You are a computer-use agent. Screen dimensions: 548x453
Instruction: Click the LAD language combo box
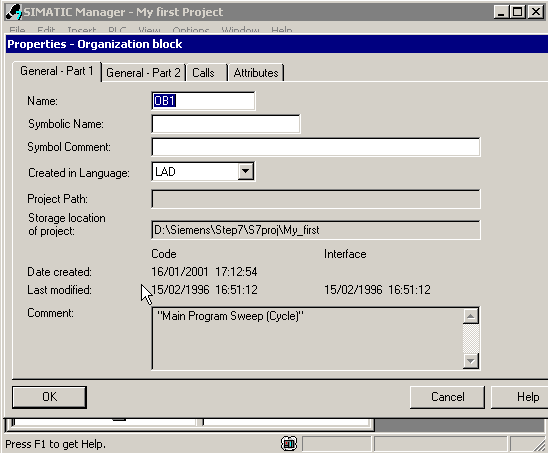pyautogui.click(x=203, y=171)
